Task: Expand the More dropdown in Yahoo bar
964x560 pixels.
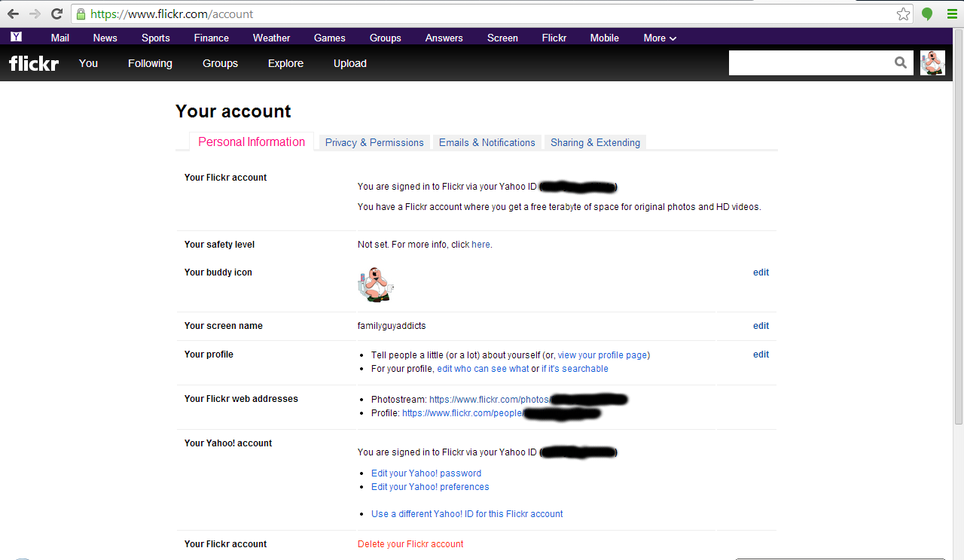Action: coord(660,38)
